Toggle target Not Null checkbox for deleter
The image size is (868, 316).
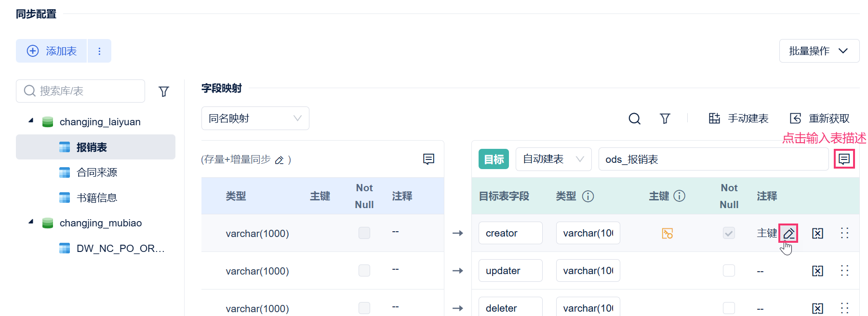pos(729,308)
